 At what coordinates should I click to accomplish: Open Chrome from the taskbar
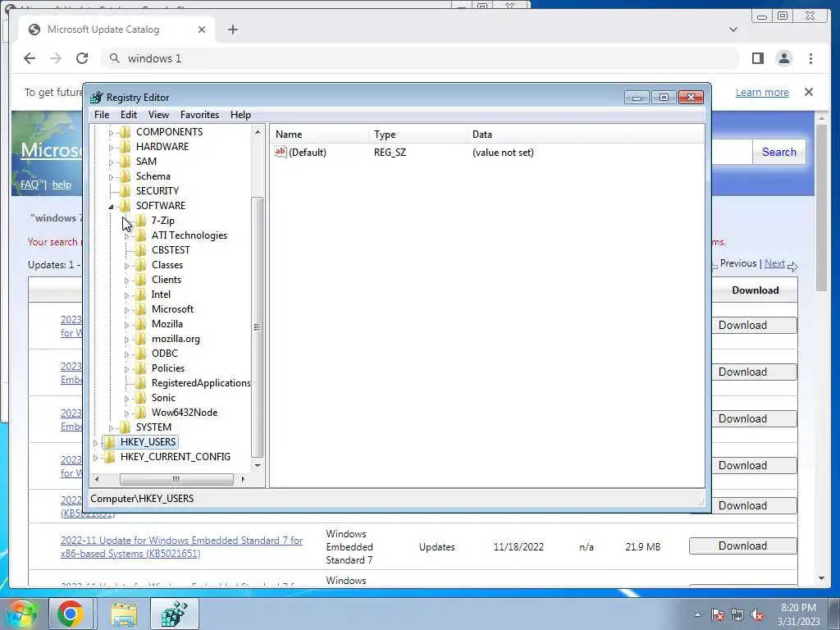pos(71,614)
